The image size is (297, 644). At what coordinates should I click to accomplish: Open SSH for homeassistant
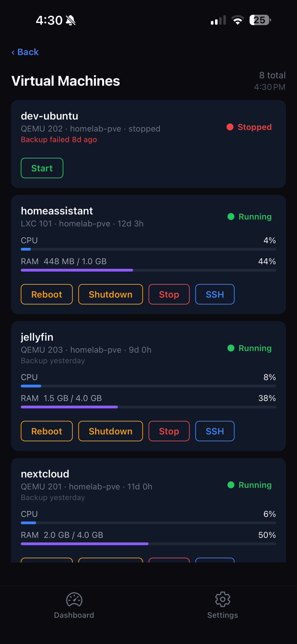215,294
